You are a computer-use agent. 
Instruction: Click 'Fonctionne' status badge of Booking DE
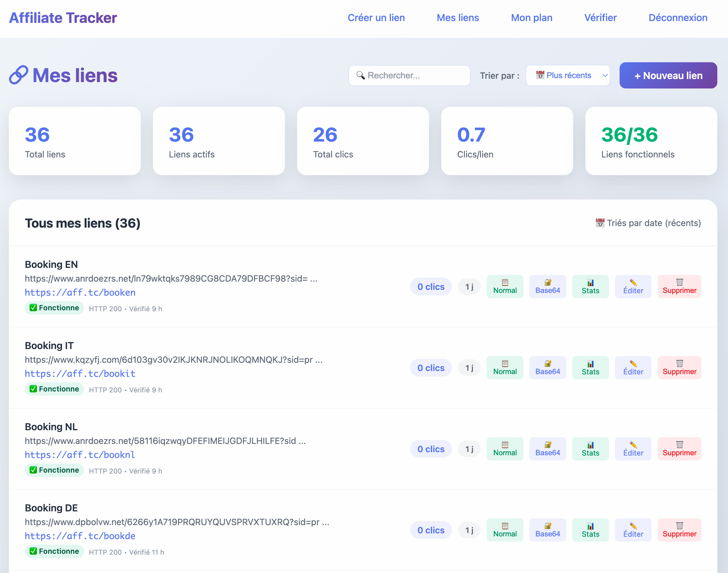pyautogui.click(x=54, y=552)
